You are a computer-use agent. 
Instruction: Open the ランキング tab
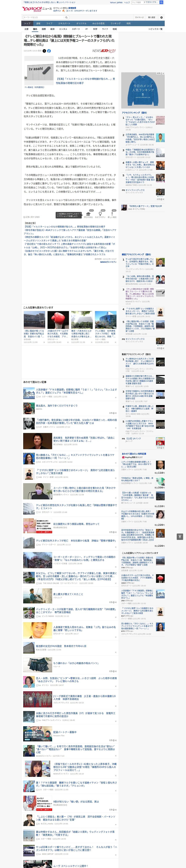(x=115, y=24)
